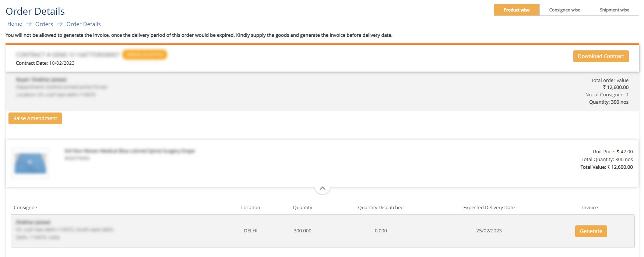
Task: Select the Shipment wise tab
Action: (614, 10)
